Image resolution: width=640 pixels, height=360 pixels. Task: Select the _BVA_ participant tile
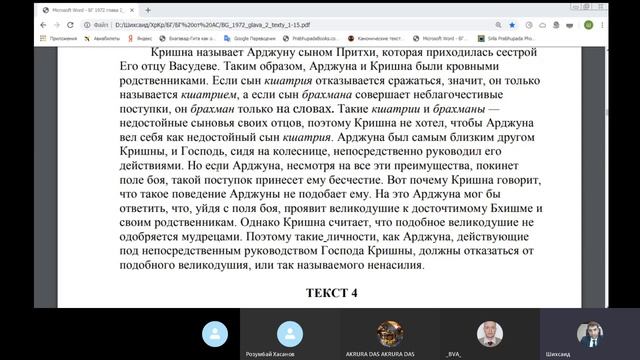[490, 334]
